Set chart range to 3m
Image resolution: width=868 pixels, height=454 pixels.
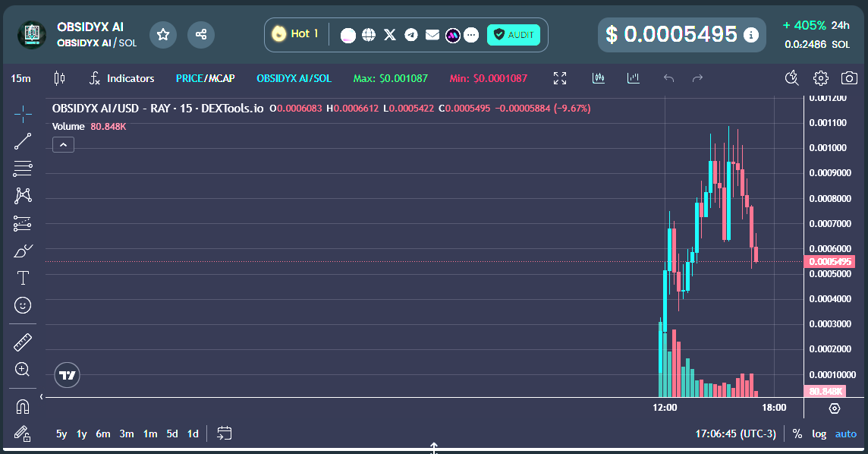127,434
